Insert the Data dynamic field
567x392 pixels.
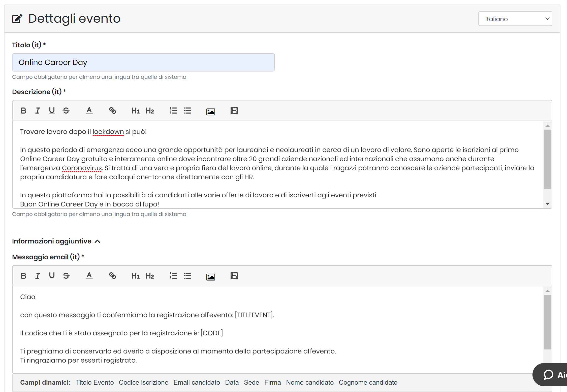(x=232, y=382)
